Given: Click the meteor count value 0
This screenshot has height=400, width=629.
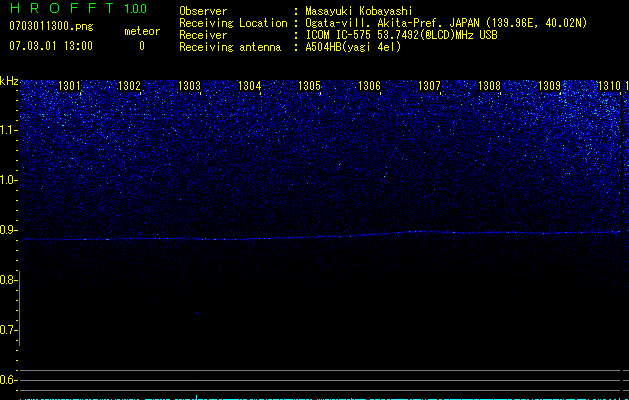Looking at the screenshot, I should coord(142,46).
